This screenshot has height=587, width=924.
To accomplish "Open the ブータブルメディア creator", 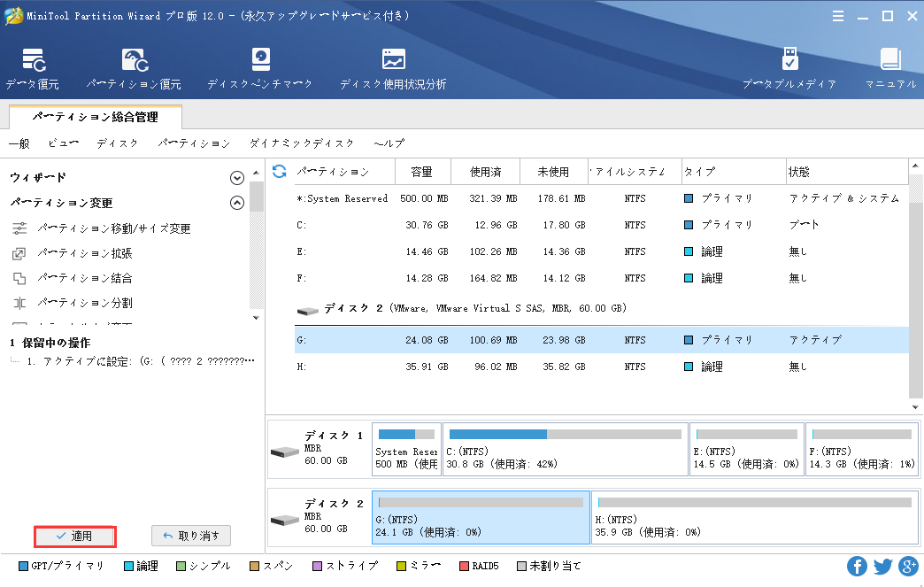I will point(789,67).
